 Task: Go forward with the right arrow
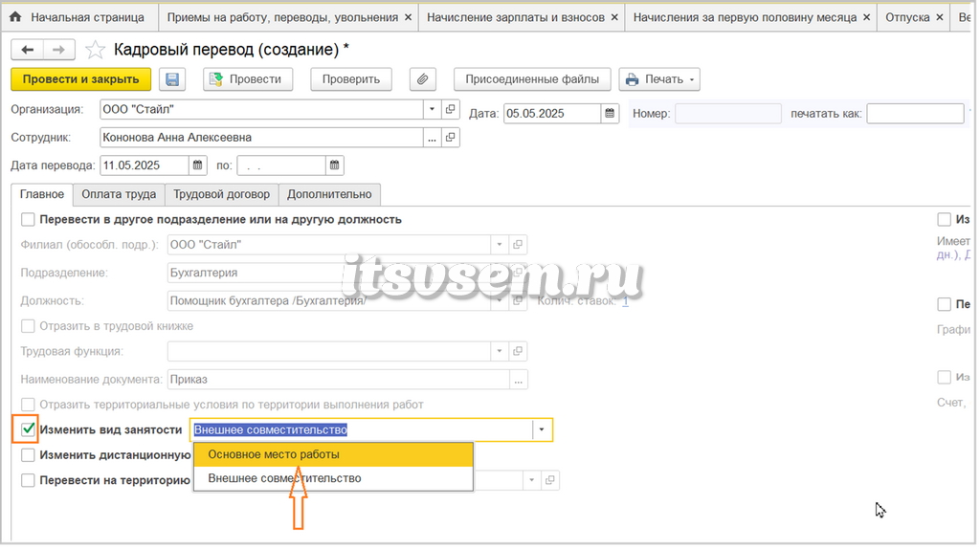coord(58,50)
